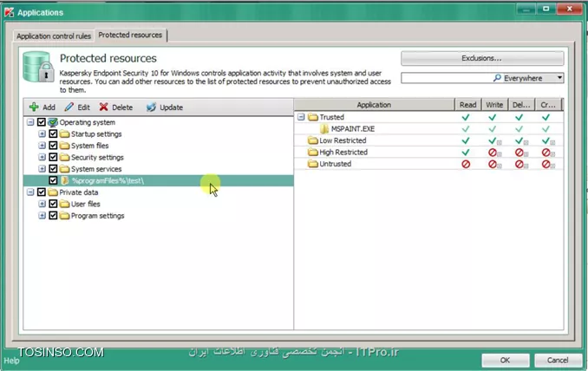Click the Trusted group folder icon
The image size is (588, 371).
point(313,117)
